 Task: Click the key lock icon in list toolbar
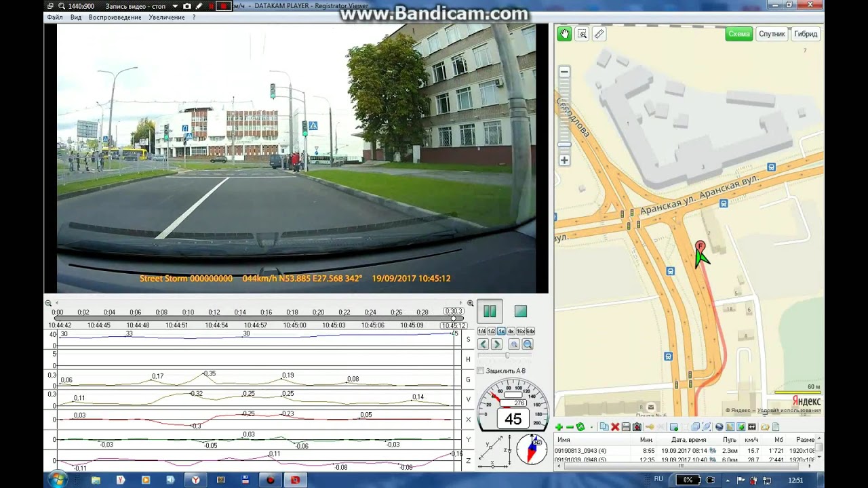coord(650,427)
